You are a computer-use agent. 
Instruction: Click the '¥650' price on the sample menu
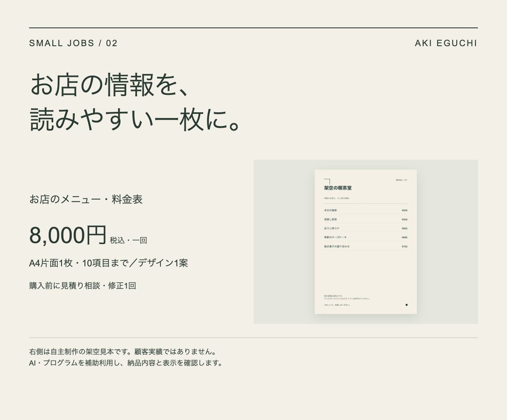coord(404,228)
